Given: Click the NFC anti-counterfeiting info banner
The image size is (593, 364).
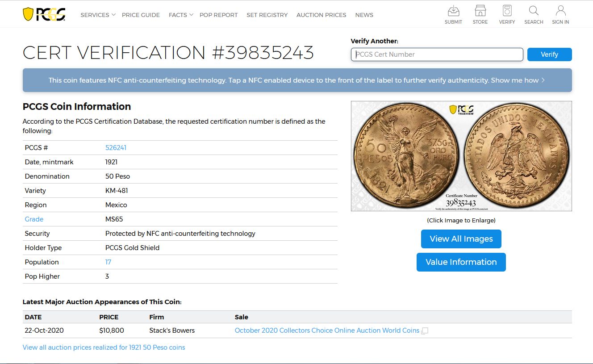Looking at the screenshot, I should [297, 80].
